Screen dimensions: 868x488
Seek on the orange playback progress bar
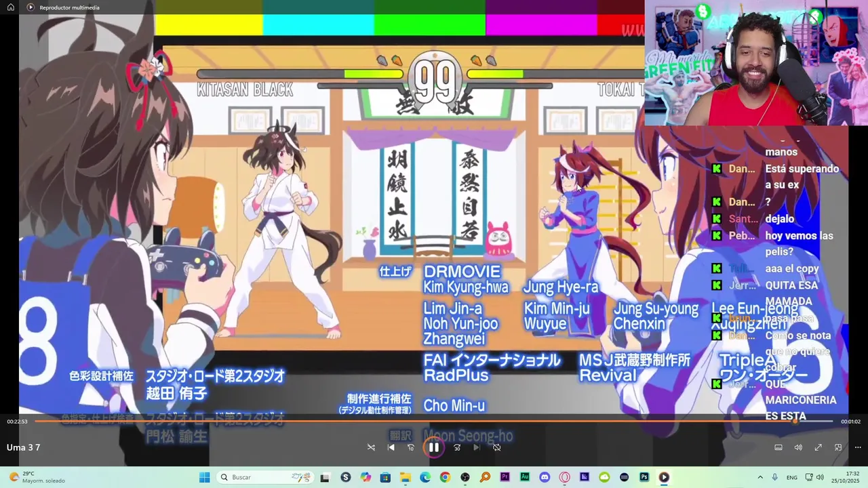click(433, 422)
